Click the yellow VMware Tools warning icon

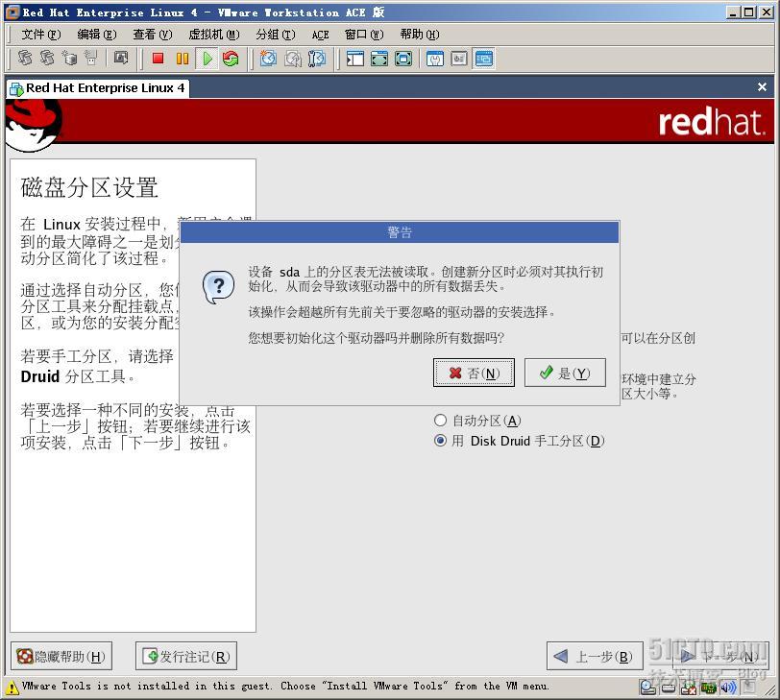[x=12, y=688]
